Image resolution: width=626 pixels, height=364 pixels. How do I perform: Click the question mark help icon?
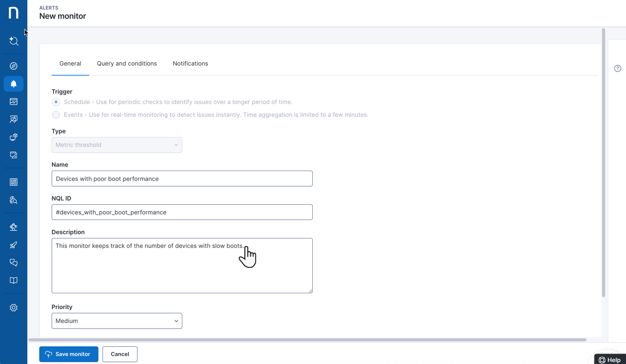(x=617, y=68)
